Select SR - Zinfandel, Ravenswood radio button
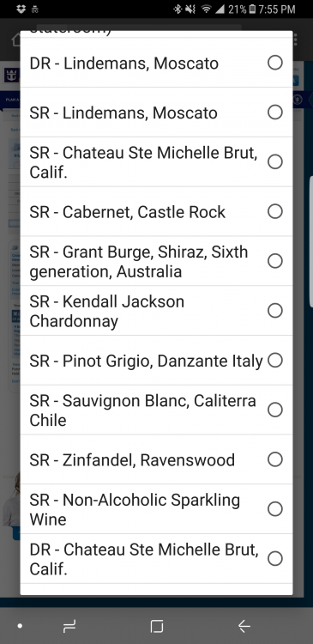 [x=275, y=459]
